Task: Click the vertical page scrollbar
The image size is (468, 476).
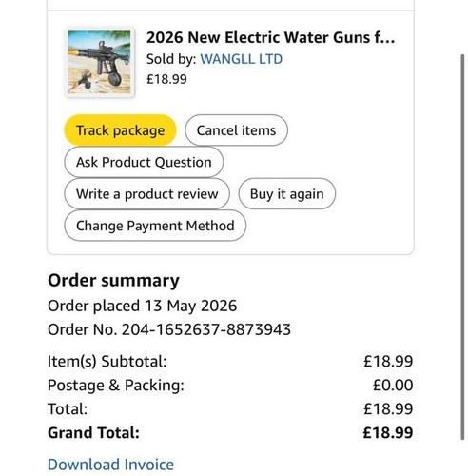Action: tap(462, 247)
